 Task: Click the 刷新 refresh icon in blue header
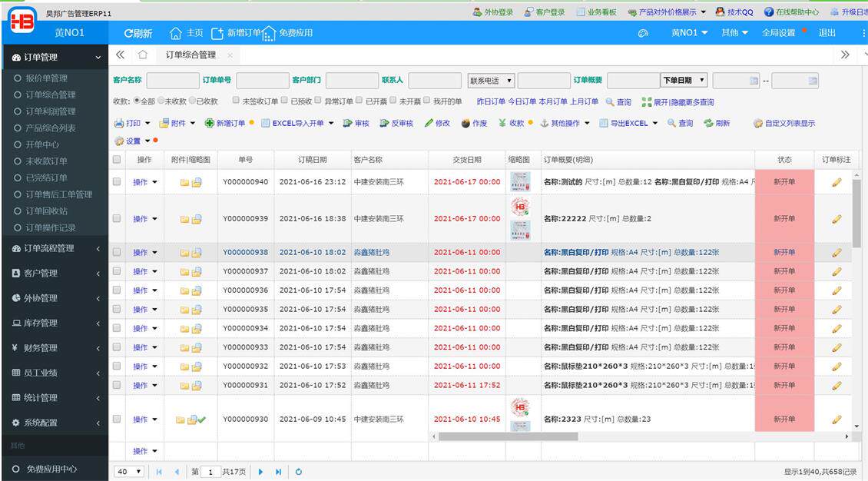[129, 33]
